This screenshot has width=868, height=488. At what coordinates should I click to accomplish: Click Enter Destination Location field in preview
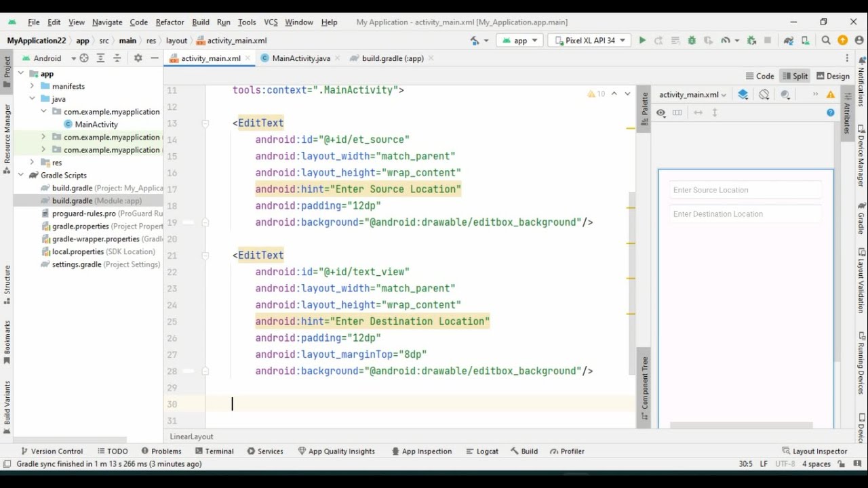pos(745,214)
